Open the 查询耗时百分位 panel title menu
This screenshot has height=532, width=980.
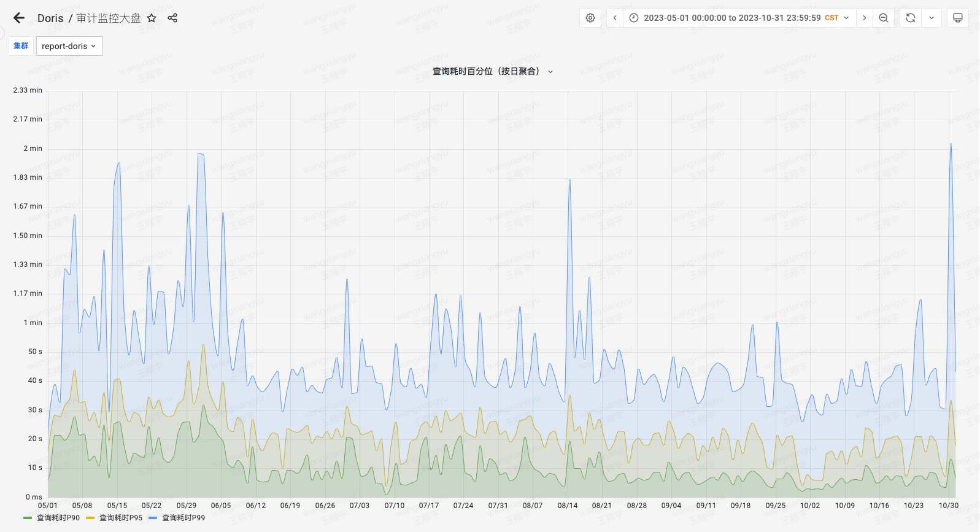(493, 71)
